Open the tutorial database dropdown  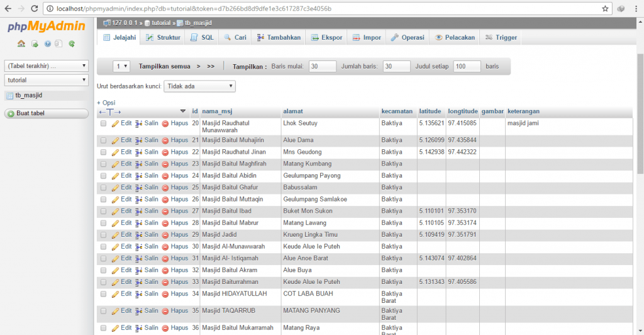(x=47, y=80)
